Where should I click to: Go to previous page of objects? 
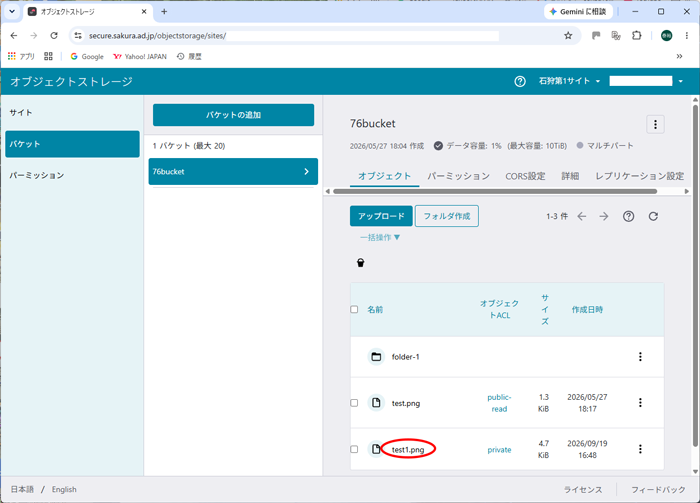pyautogui.click(x=581, y=216)
